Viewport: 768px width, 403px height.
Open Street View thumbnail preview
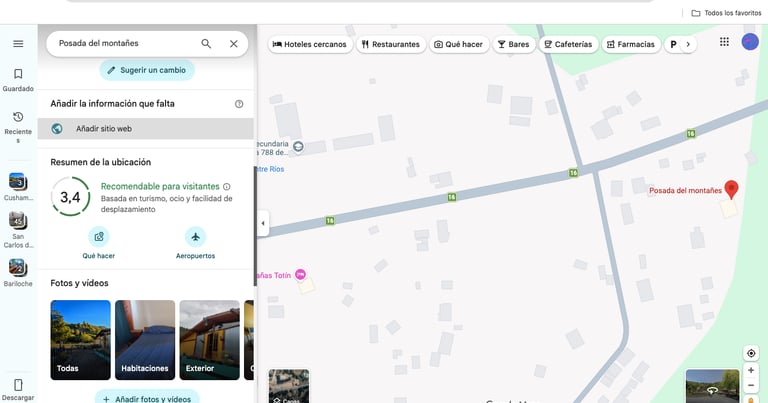[x=712, y=386]
